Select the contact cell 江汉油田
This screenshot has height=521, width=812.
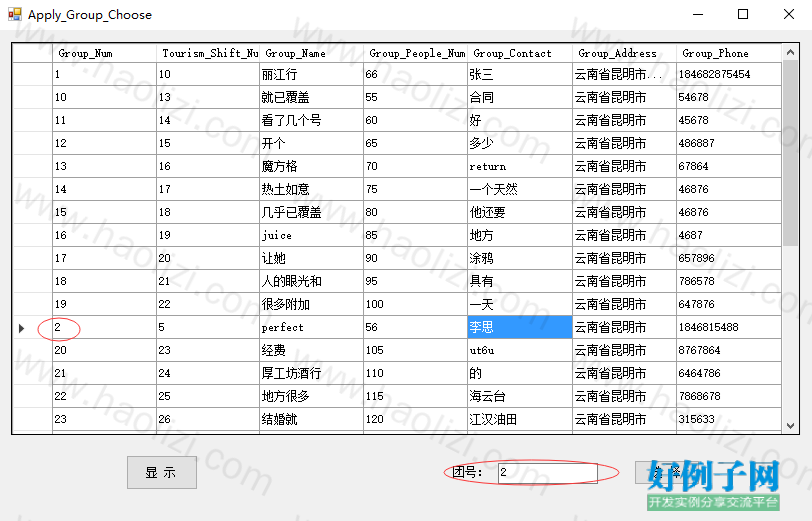(x=520, y=419)
